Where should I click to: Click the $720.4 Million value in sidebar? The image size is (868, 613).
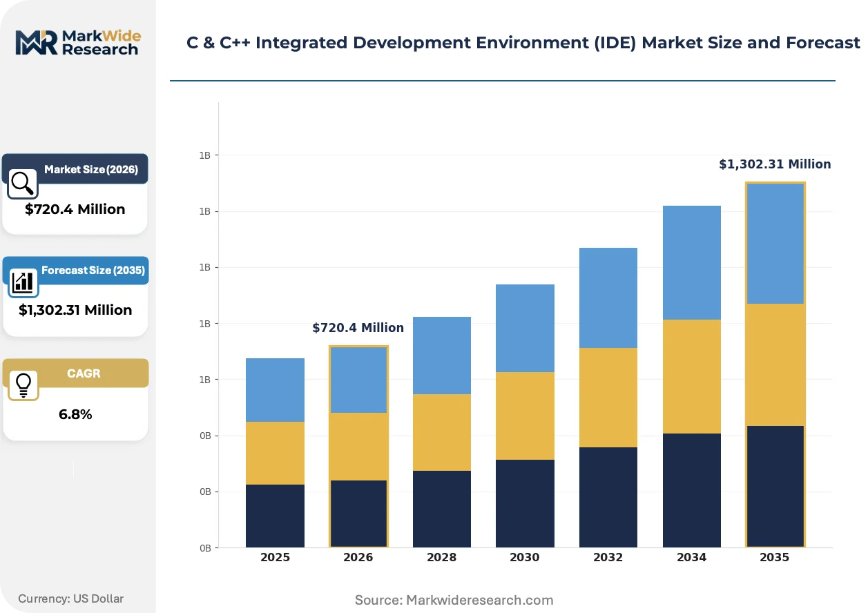point(75,209)
